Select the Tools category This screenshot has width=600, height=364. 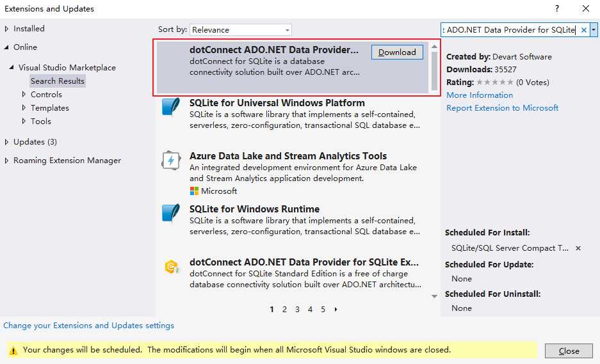40,121
